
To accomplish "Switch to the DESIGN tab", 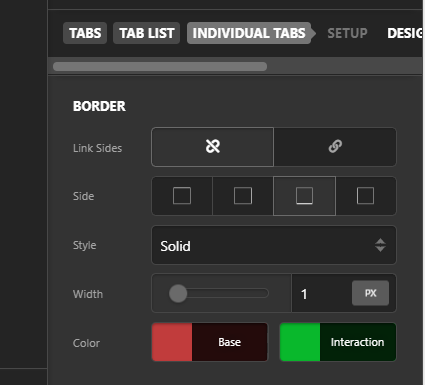I will [405, 33].
